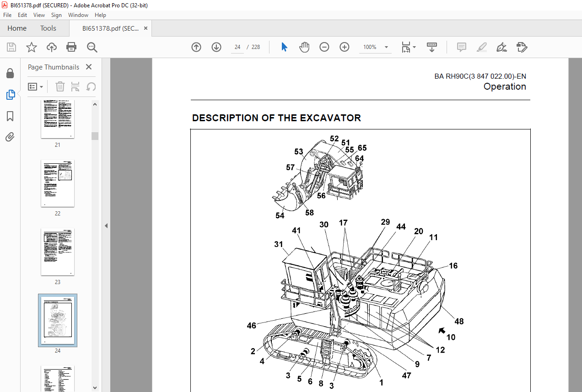Zoom out with the minus icon
This screenshot has height=392, width=582.
coord(324,47)
